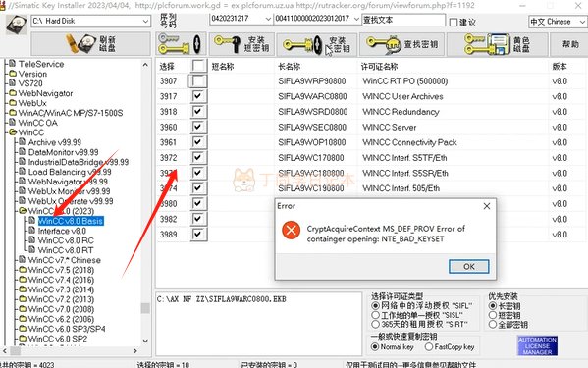Select the 长密钥 priority radio
Screen dimensions: 588x368
[x=493, y=306]
